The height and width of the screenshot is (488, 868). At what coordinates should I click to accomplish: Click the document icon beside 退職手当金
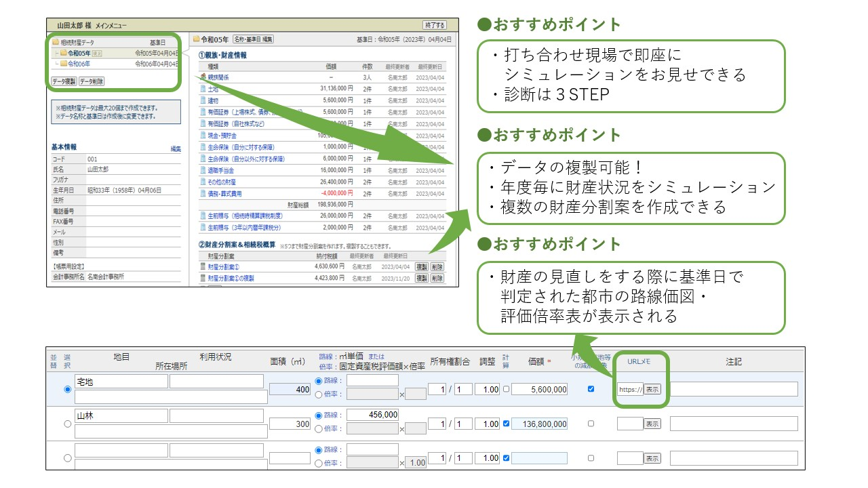(203, 170)
